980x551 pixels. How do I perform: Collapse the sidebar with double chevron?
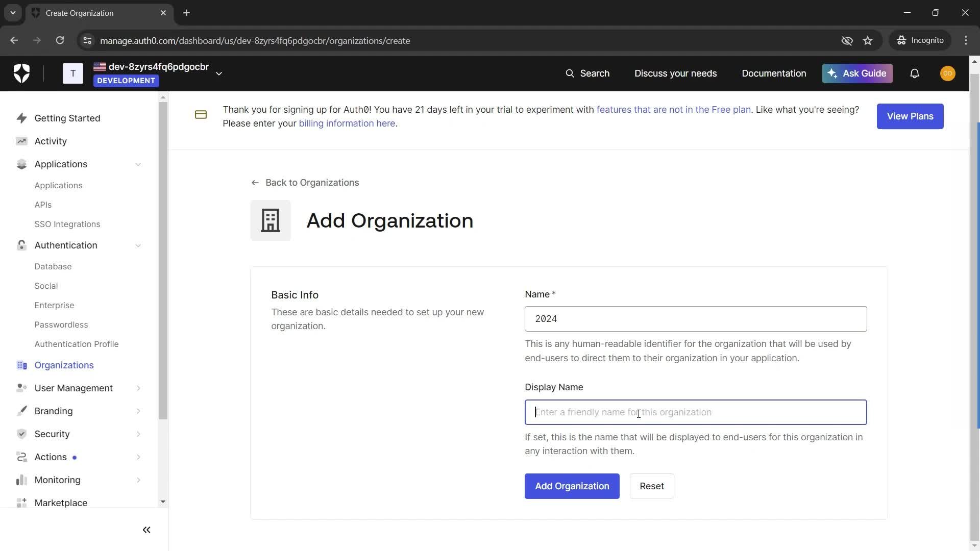click(146, 530)
